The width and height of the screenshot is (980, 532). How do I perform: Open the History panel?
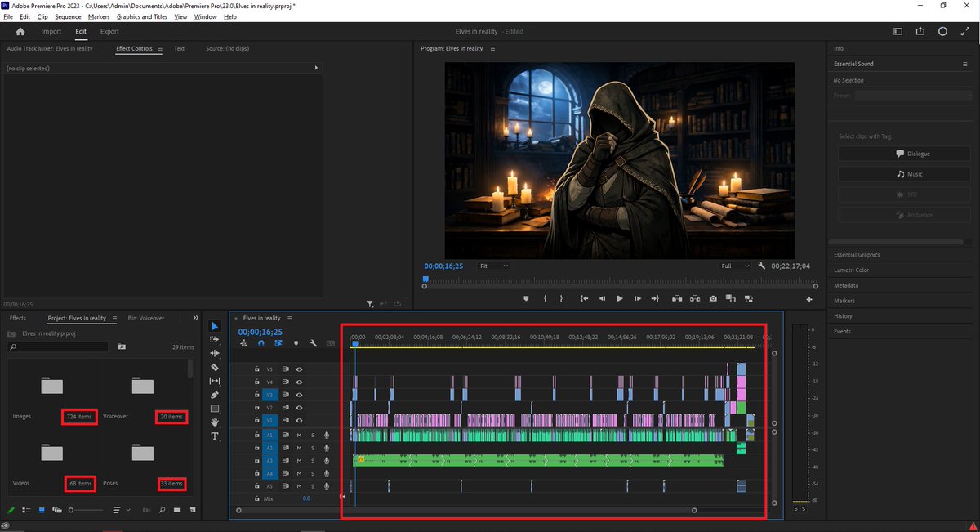(843, 316)
